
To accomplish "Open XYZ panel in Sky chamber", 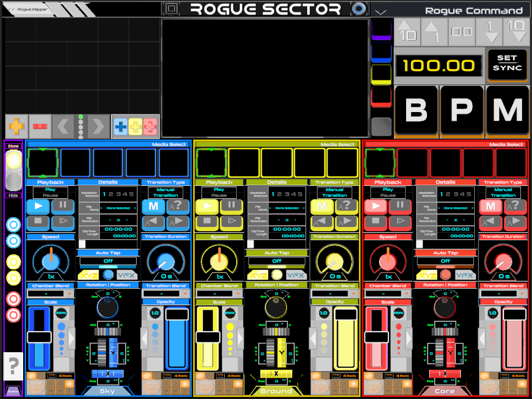I will pos(88,275).
